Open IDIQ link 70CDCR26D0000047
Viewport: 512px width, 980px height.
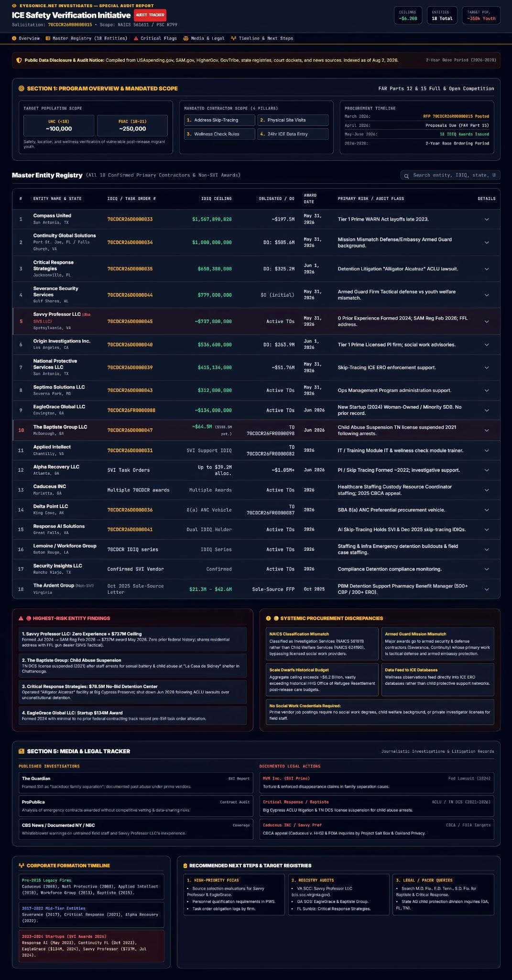130,430
